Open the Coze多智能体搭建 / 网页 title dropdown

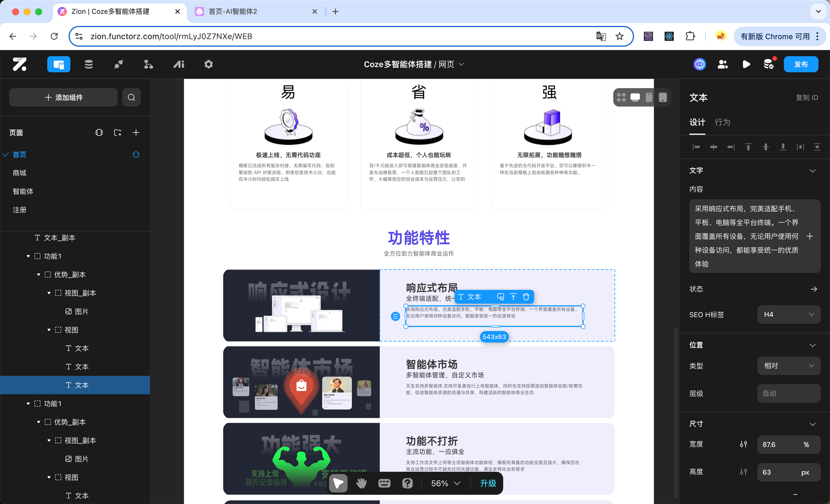click(414, 64)
